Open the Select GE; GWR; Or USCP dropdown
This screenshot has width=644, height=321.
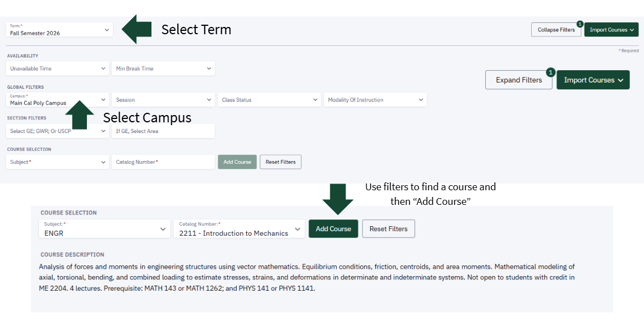click(x=57, y=131)
